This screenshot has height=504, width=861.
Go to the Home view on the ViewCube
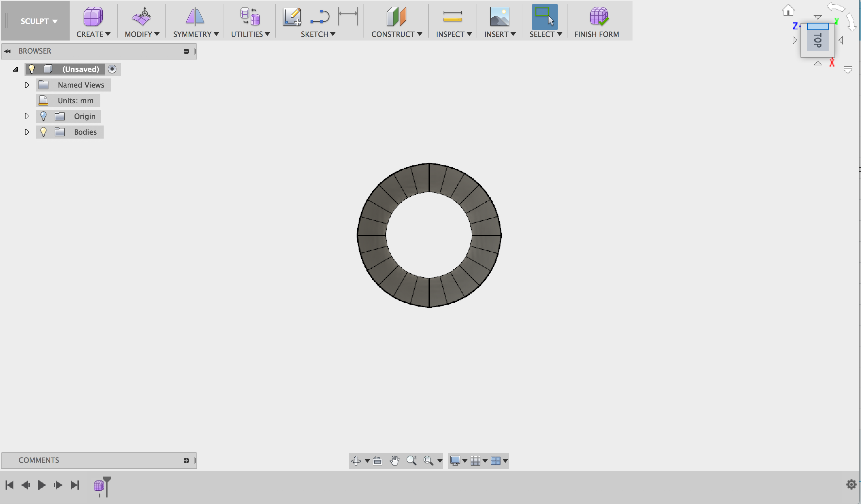788,10
